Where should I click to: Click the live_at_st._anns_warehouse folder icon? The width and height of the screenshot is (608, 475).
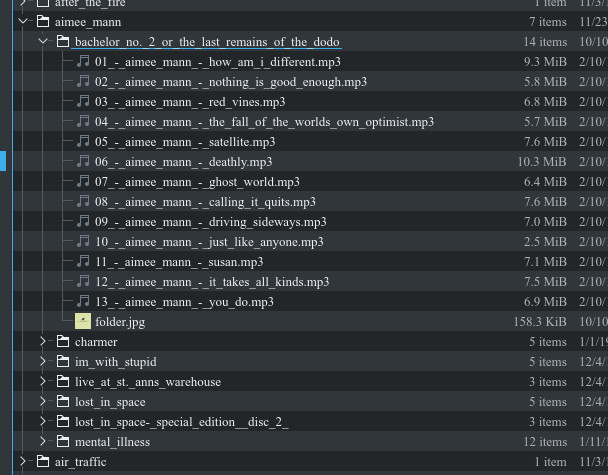tap(63, 382)
